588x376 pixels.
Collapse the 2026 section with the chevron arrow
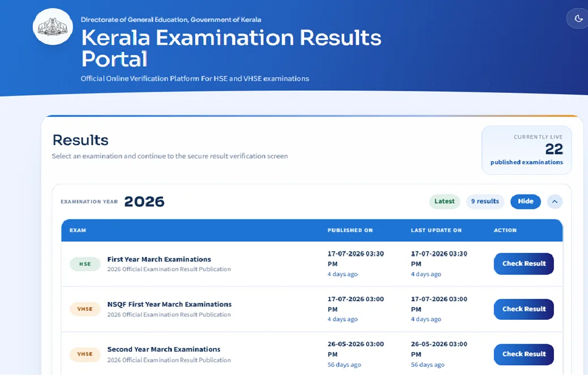coord(555,201)
